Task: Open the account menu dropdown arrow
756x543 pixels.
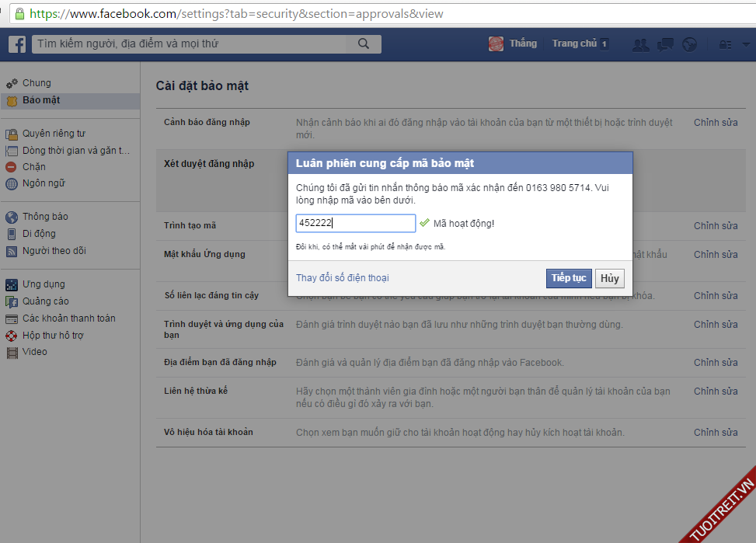Action: click(746, 44)
